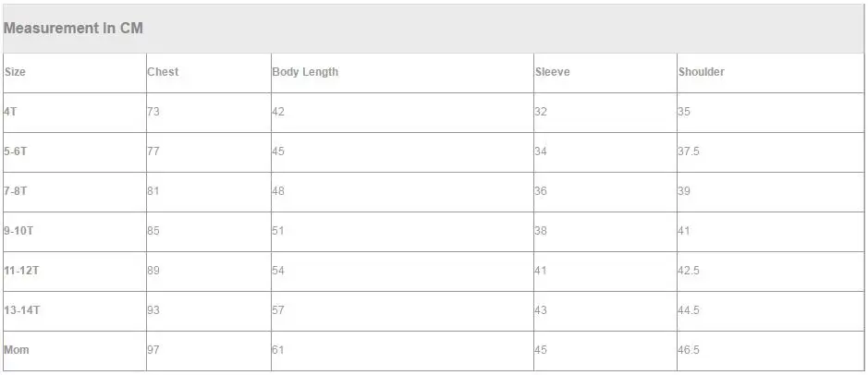868x375 pixels.
Task: Click shoulder value 37.5 cell
Action: pos(689,151)
